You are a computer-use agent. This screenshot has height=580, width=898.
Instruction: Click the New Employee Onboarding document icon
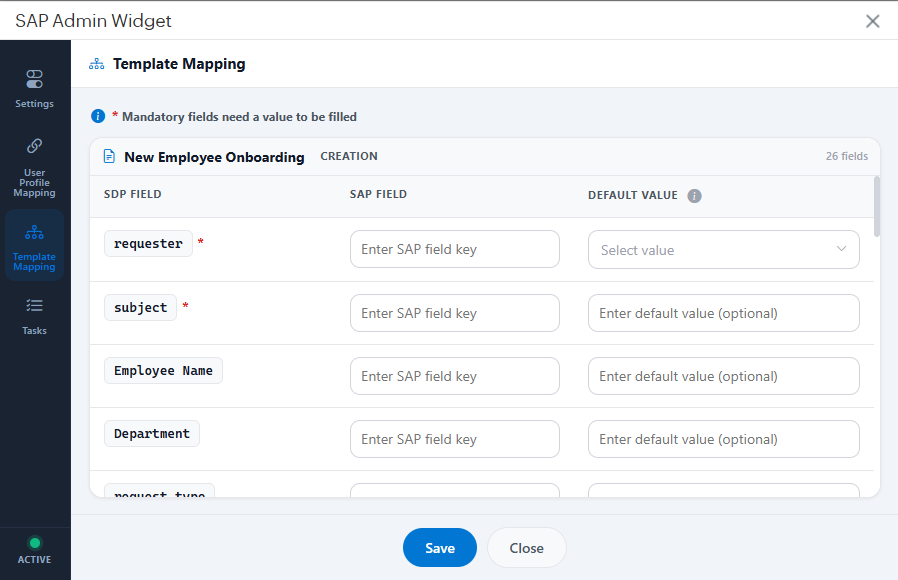pyautogui.click(x=109, y=156)
